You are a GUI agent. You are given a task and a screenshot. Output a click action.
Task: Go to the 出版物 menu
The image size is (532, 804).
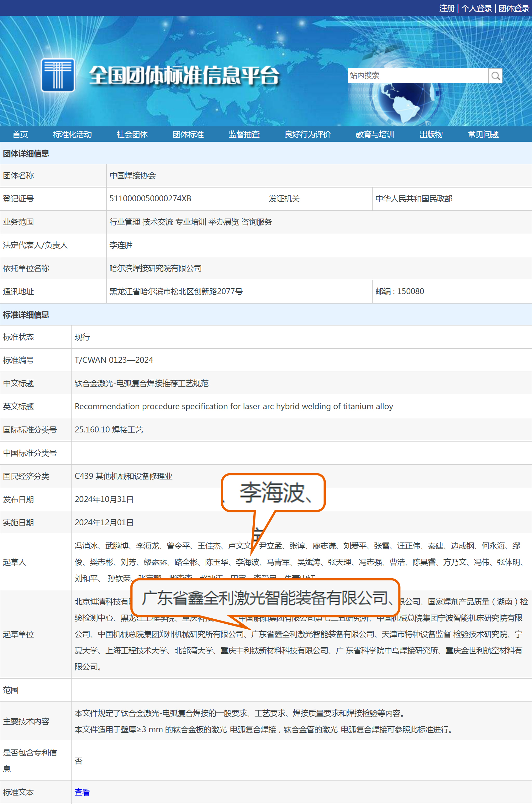click(x=431, y=135)
